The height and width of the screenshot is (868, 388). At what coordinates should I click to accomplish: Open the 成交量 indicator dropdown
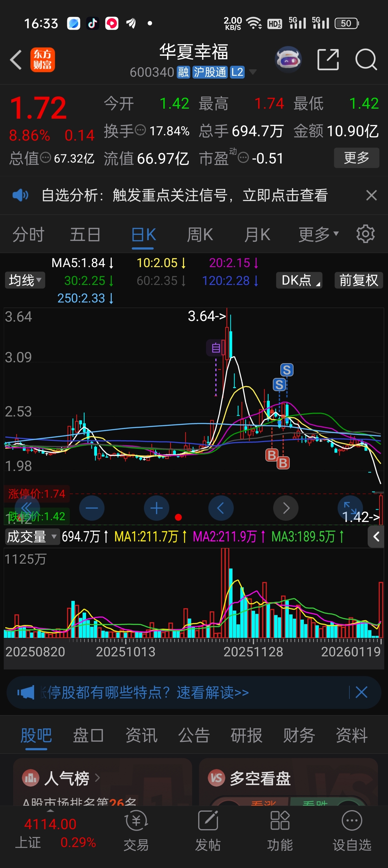[x=32, y=536]
